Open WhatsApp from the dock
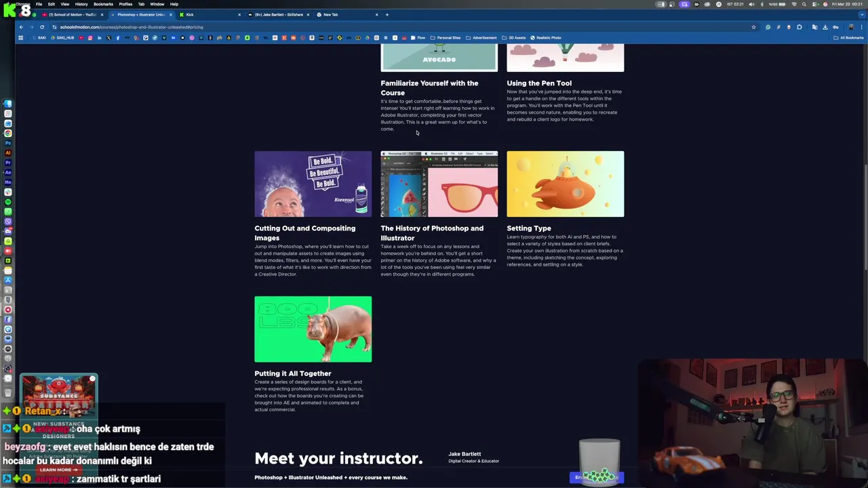This screenshot has width=868, height=488. point(8,210)
